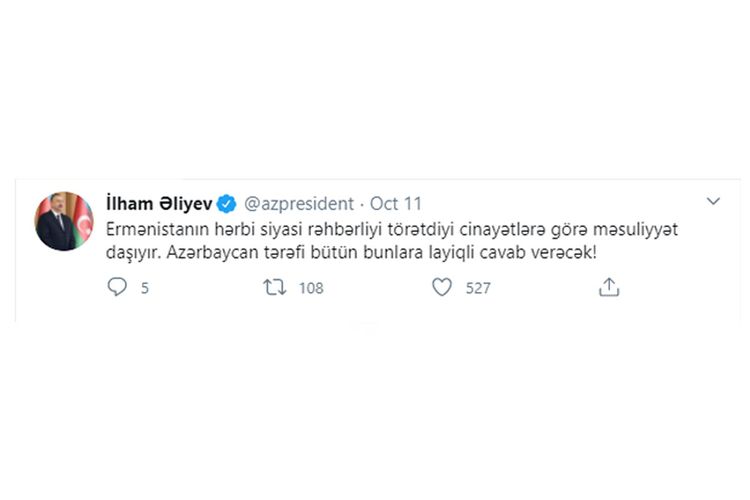Click the like count 527
The image size is (750, 500).
478,288
